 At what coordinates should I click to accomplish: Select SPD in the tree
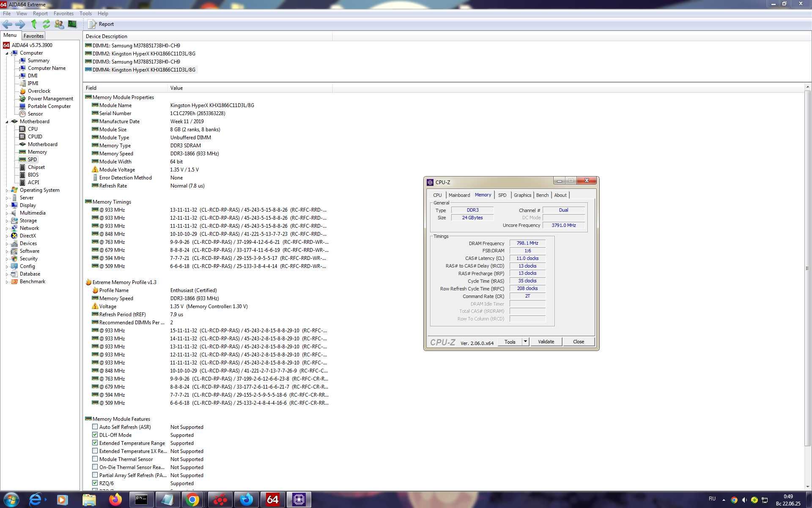pos(32,160)
